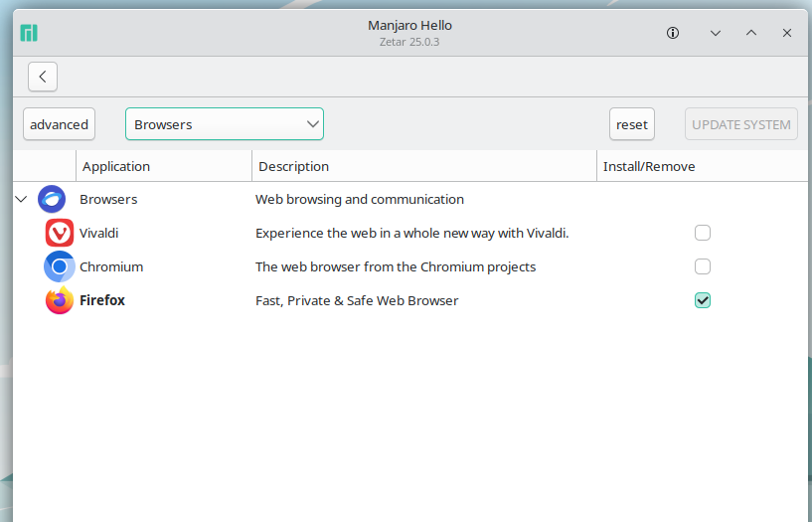This screenshot has height=522, width=812.
Task: Uncheck the Firefox install checkbox
Action: (x=703, y=300)
